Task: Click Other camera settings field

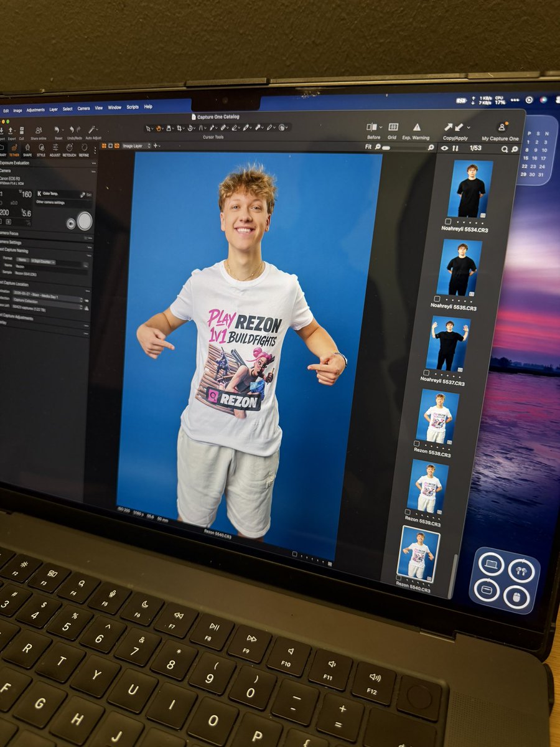Action: pyautogui.click(x=64, y=202)
